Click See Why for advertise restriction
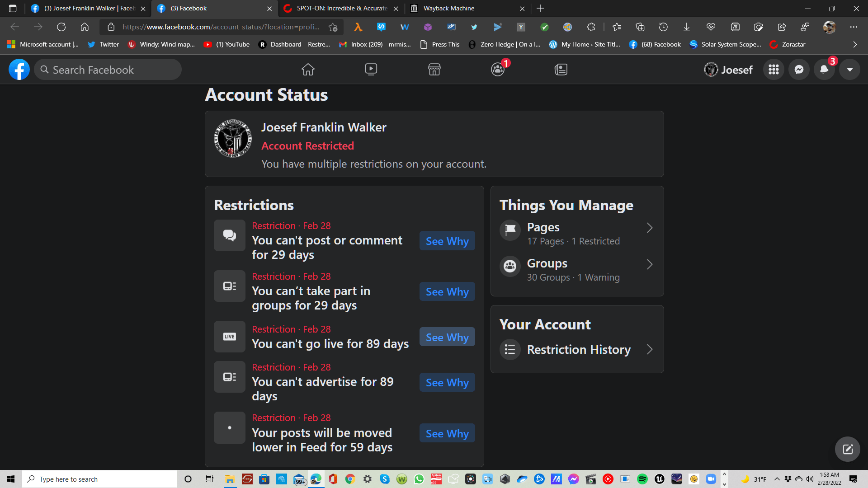This screenshot has height=488, width=868. pyautogui.click(x=447, y=383)
